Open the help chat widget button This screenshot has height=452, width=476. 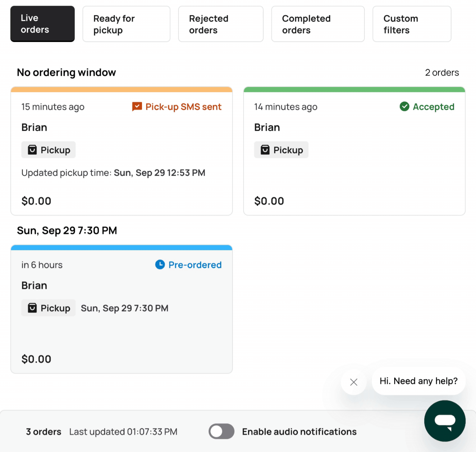(445, 421)
